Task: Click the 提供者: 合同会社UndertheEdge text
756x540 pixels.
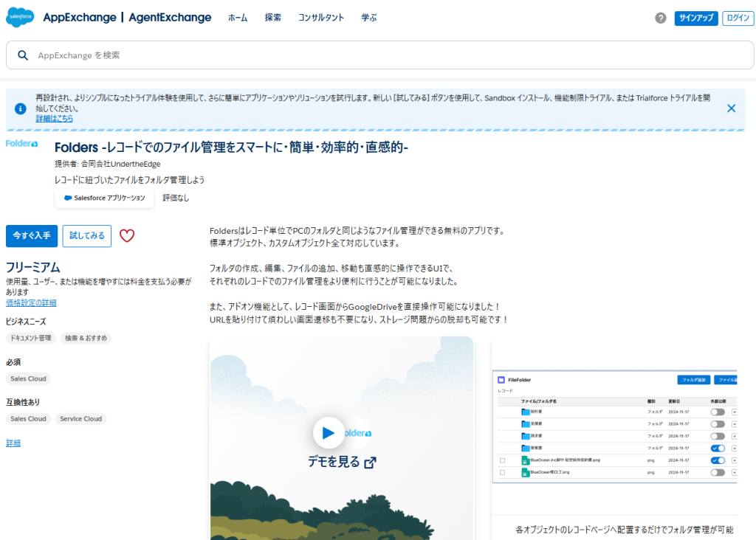Action: pos(108,165)
